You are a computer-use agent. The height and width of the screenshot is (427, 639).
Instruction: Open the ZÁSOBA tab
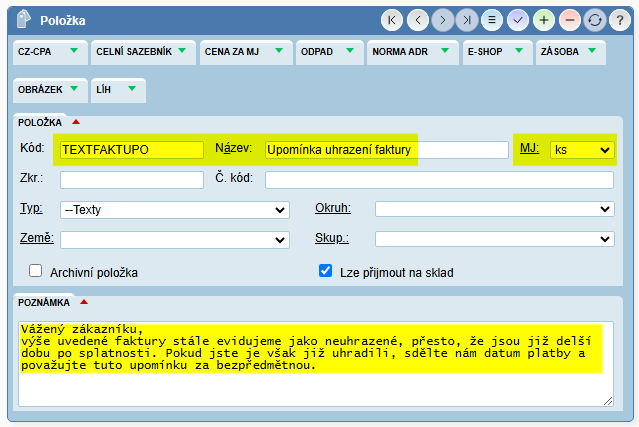[569, 50]
